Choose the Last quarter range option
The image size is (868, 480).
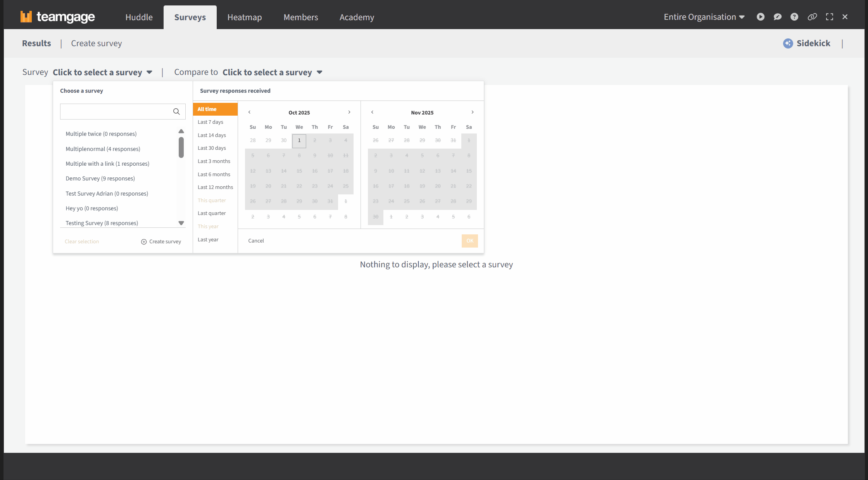pos(212,213)
